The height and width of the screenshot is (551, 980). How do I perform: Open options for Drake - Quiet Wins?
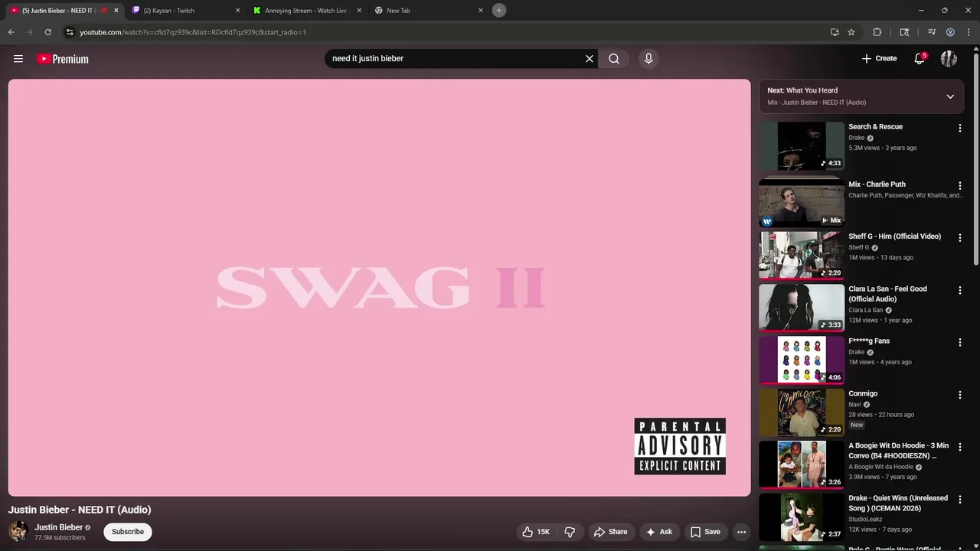coord(959,500)
